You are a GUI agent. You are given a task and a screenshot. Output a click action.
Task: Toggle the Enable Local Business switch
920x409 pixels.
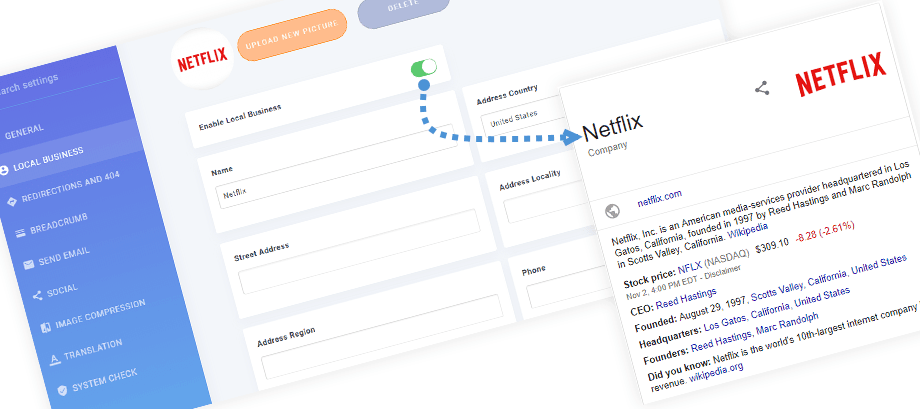point(424,67)
